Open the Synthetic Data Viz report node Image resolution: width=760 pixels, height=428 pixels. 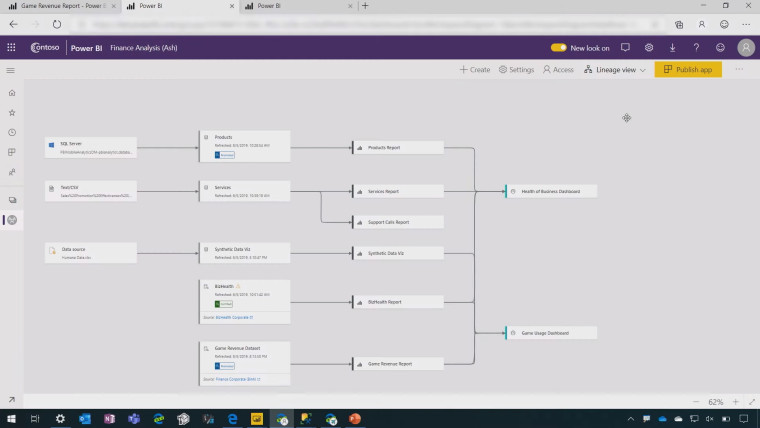coord(398,253)
